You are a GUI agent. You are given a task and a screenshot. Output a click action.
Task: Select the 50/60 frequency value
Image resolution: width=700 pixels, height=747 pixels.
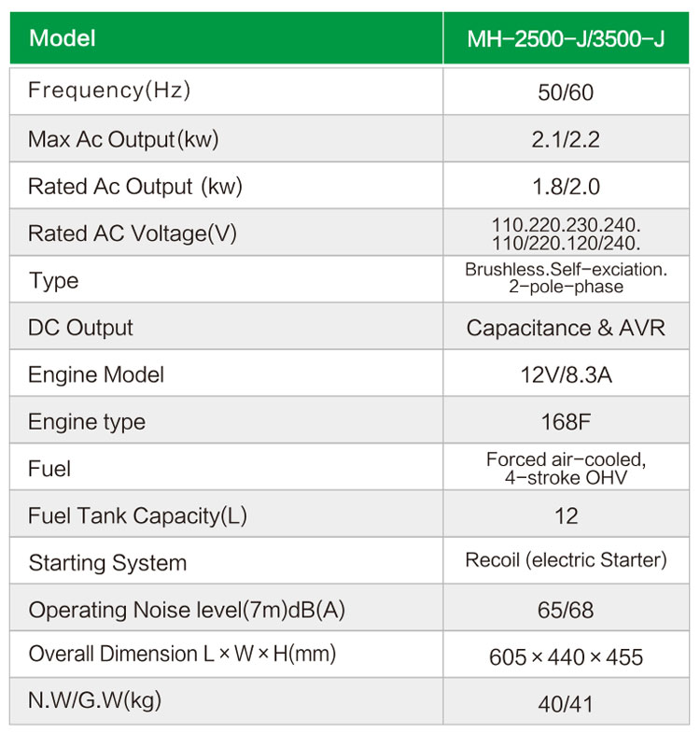tap(566, 92)
